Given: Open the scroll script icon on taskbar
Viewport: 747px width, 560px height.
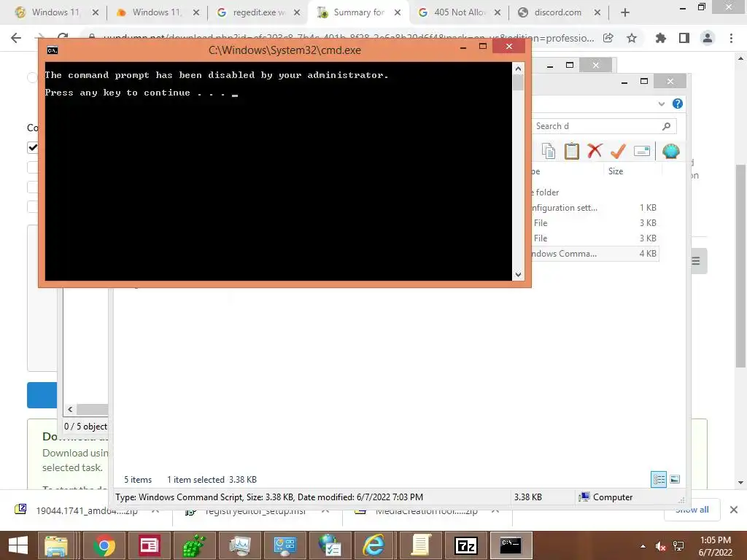Looking at the screenshot, I should (421, 545).
